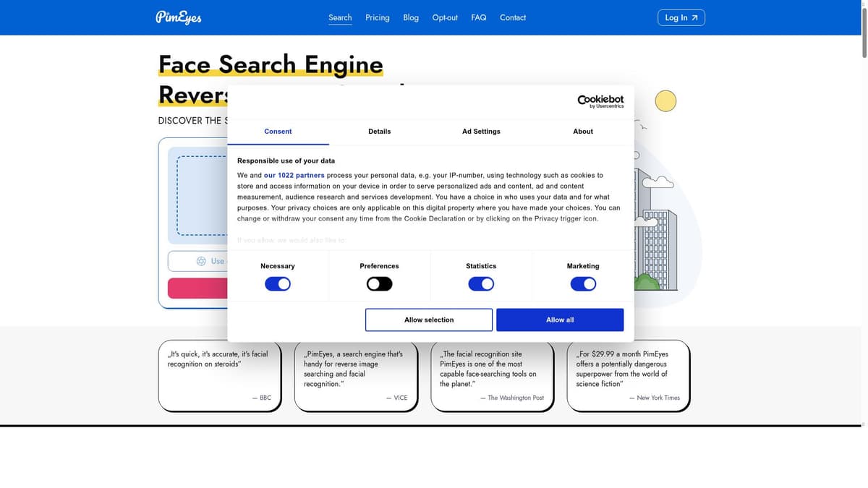Toggle the Necessary cookies switch
Viewport: 868px width, 488px height.
point(278,284)
